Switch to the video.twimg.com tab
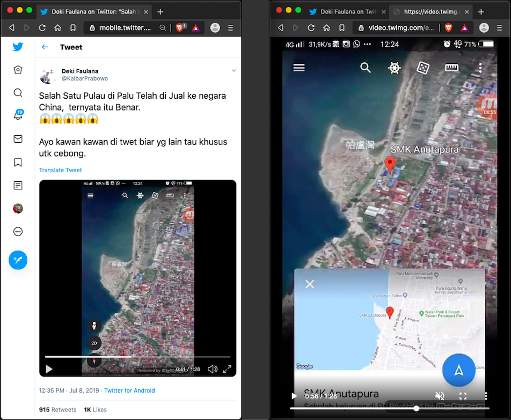The width and height of the screenshot is (511, 420). [429, 11]
